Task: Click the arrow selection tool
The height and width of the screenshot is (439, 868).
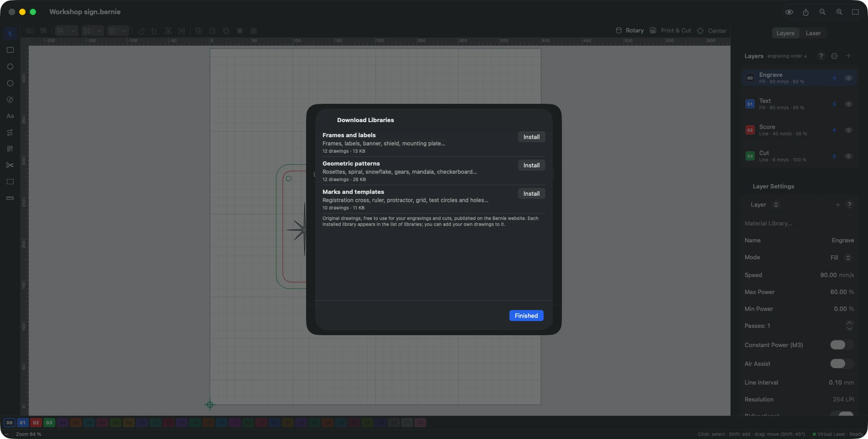Action: [10, 33]
